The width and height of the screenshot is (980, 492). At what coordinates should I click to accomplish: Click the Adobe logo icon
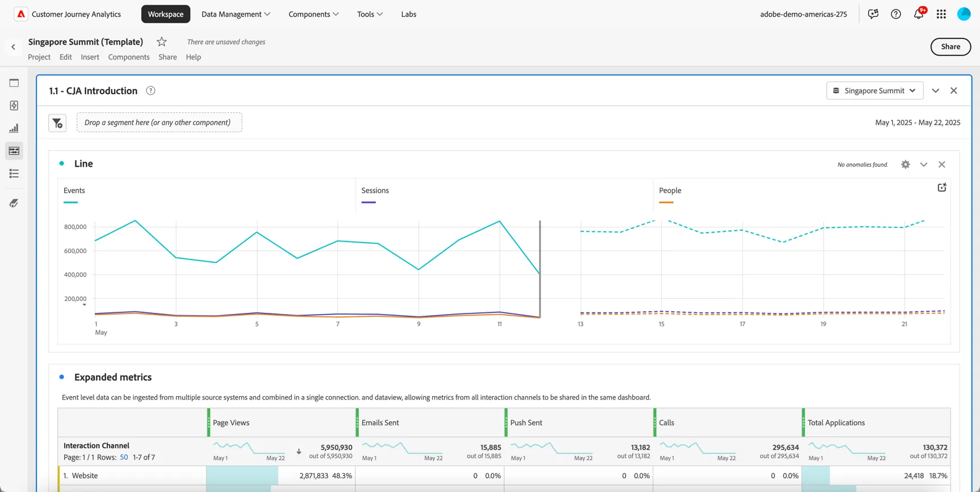[21, 14]
